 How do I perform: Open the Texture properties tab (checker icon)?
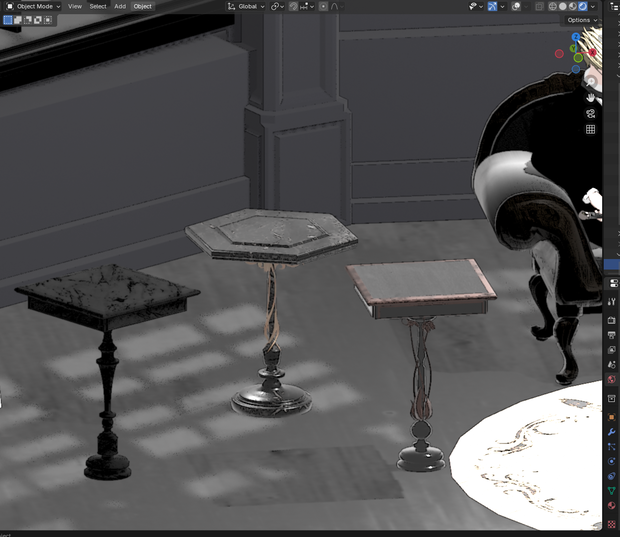pyautogui.click(x=611, y=524)
